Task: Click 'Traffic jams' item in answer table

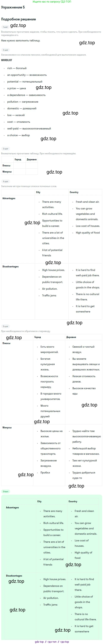Action: (50, 605)
